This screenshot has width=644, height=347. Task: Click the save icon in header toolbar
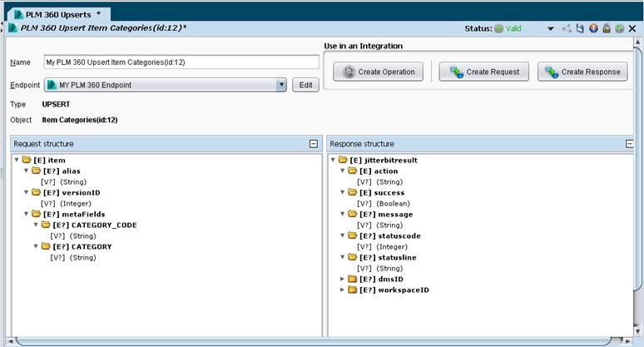(580, 28)
